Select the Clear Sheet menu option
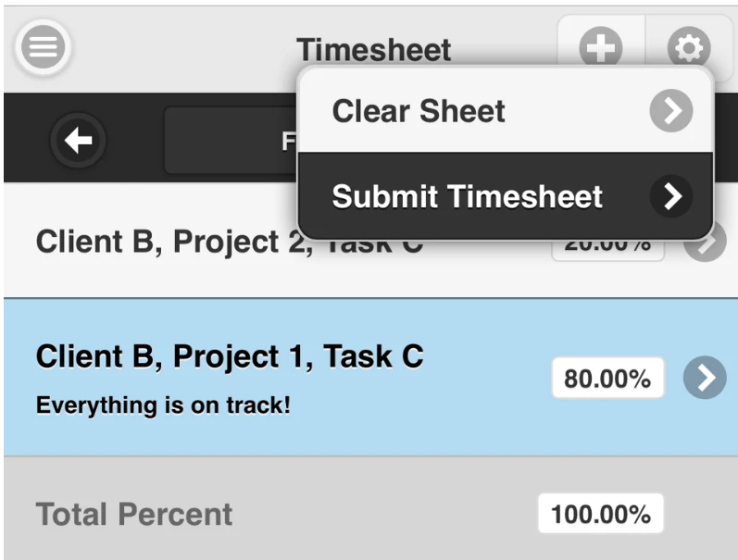This screenshot has width=738, height=560. 506,110
